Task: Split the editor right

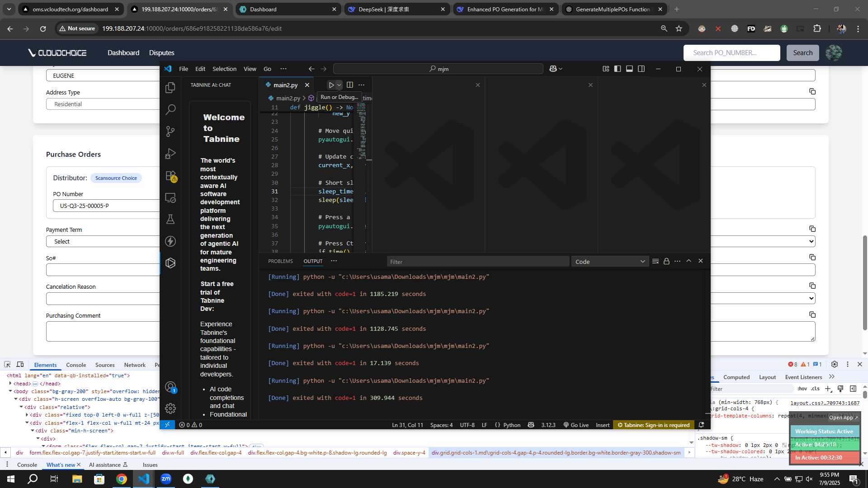Action: point(350,85)
